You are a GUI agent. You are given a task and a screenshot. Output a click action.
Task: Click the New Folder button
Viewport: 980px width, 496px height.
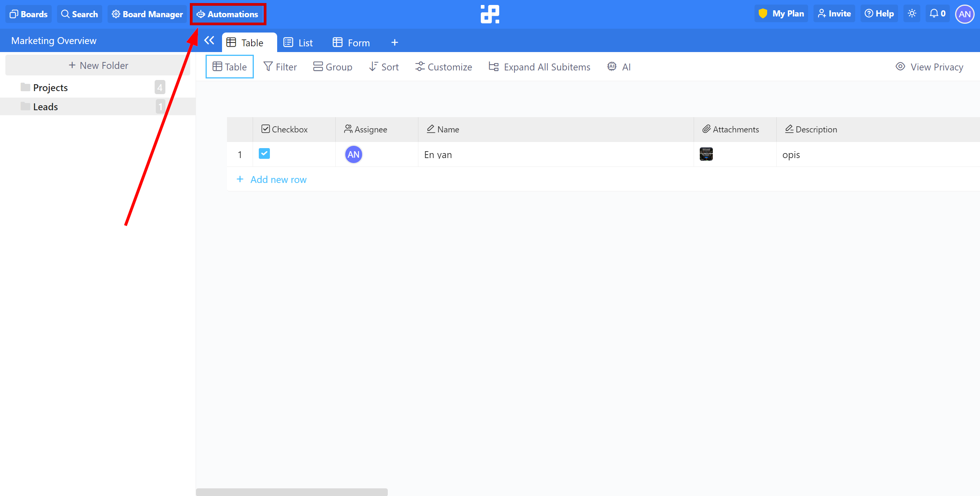[98, 65]
